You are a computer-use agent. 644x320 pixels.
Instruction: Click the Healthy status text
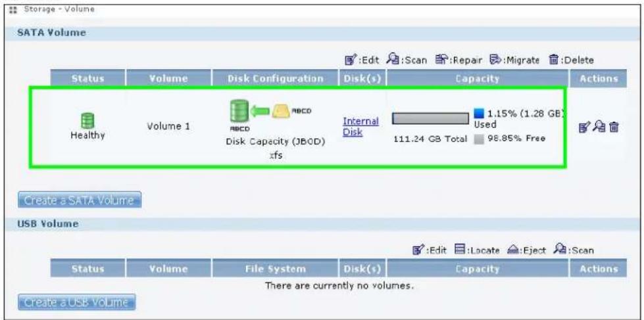pos(87,135)
